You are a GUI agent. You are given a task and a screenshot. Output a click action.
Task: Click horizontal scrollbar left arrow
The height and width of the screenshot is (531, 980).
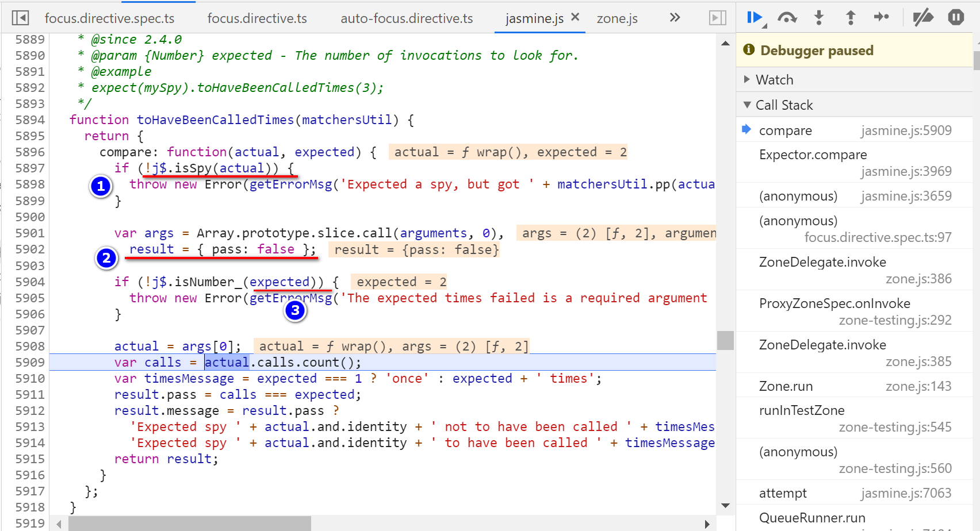(59, 524)
